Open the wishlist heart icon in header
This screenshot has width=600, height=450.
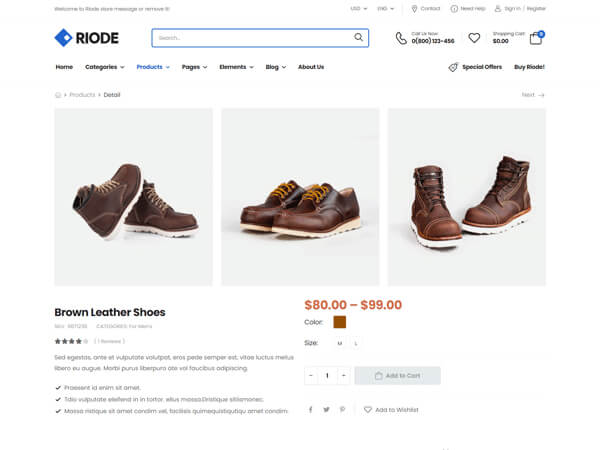pos(474,38)
